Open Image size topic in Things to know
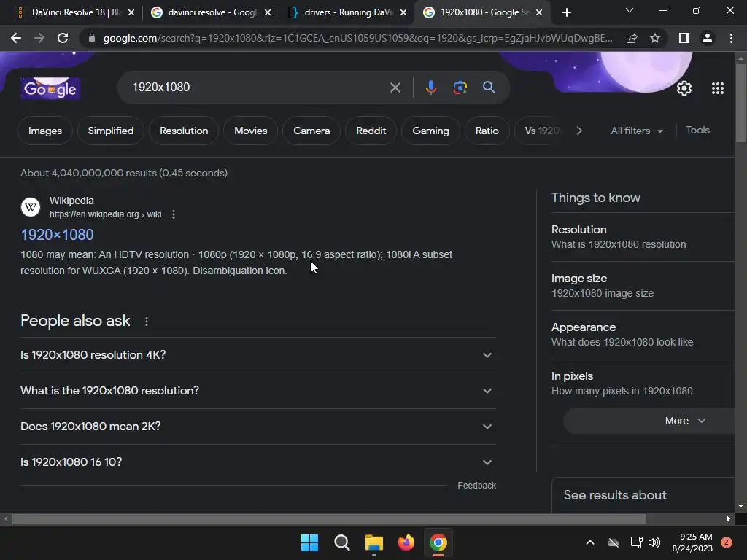 (x=643, y=286)
